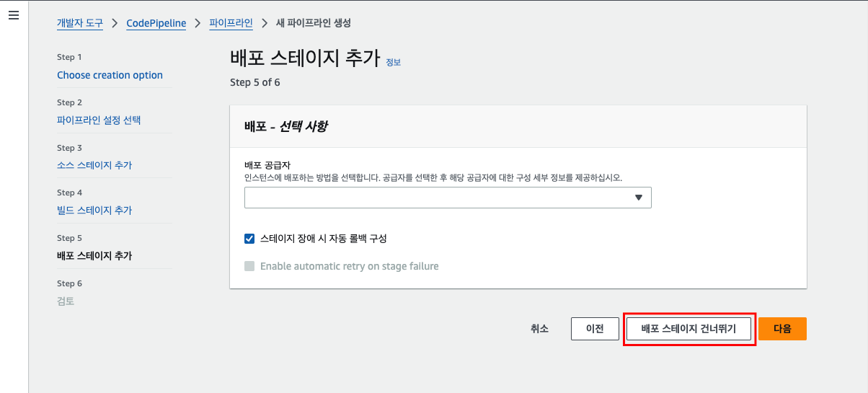868x393 pixels.
Task: Toggle Enable automatic retry on stage failure
Action: tap(250, 266)
